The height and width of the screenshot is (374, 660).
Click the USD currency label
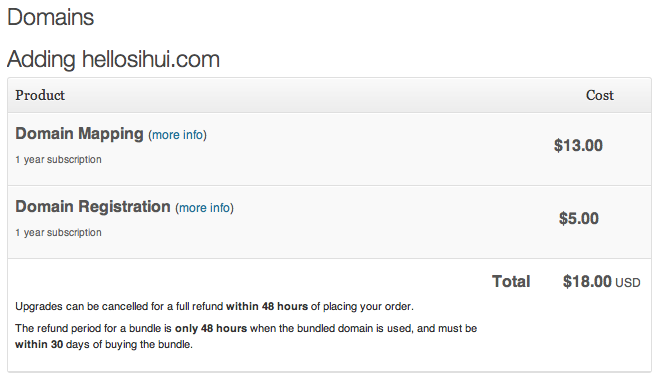[628, 283]
